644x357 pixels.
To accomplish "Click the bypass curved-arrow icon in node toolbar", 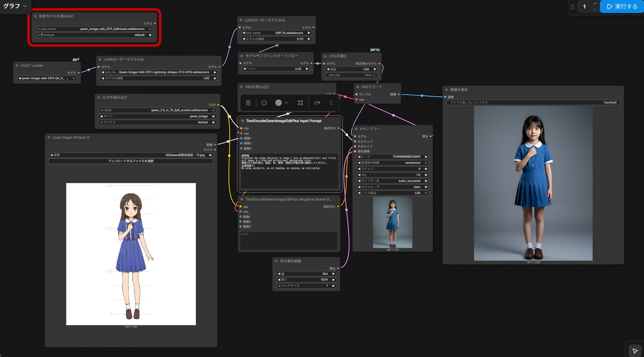I will point(317,103).
